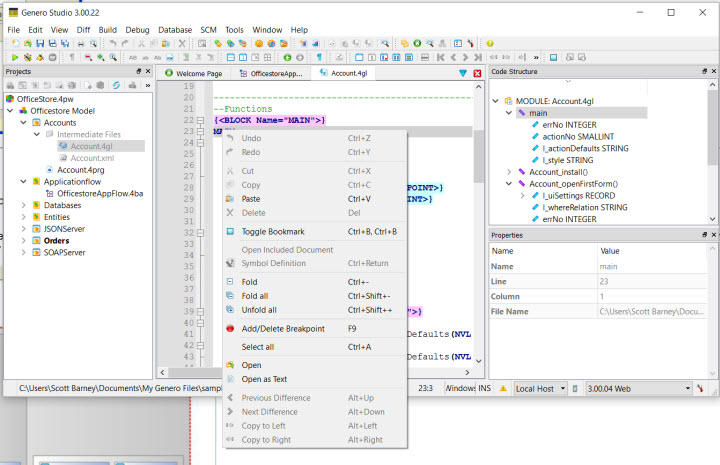Float the Projects panel using its undock icon

click(138, 72)
